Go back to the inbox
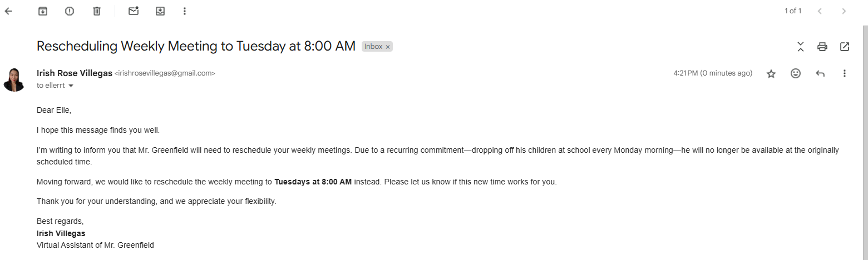868x260 pixels. (x=8, y=11)
